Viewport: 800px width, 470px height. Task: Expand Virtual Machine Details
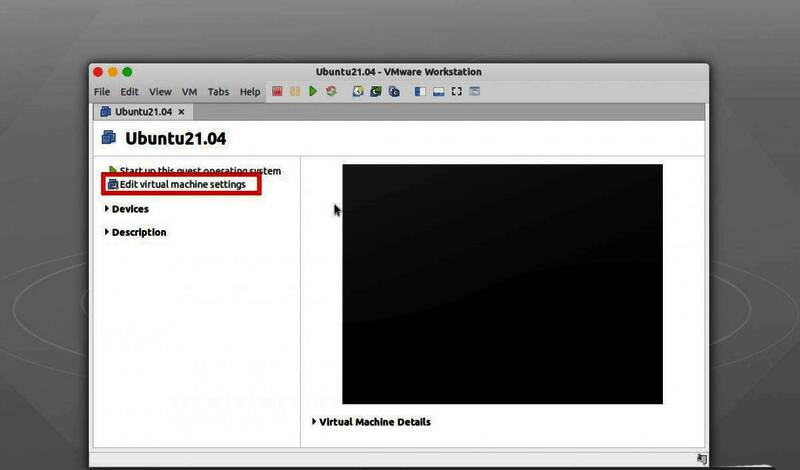click(x=373, y=422)
